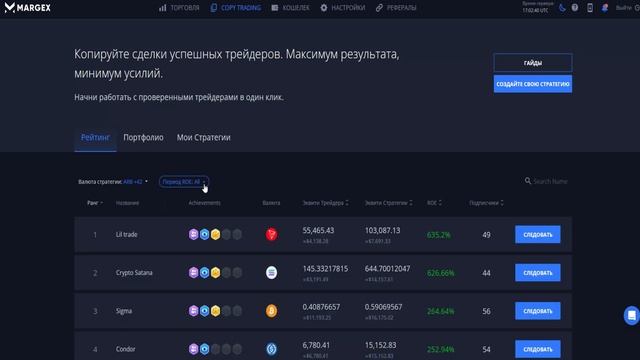Focus the Search Name field

[x=550, y=181]
